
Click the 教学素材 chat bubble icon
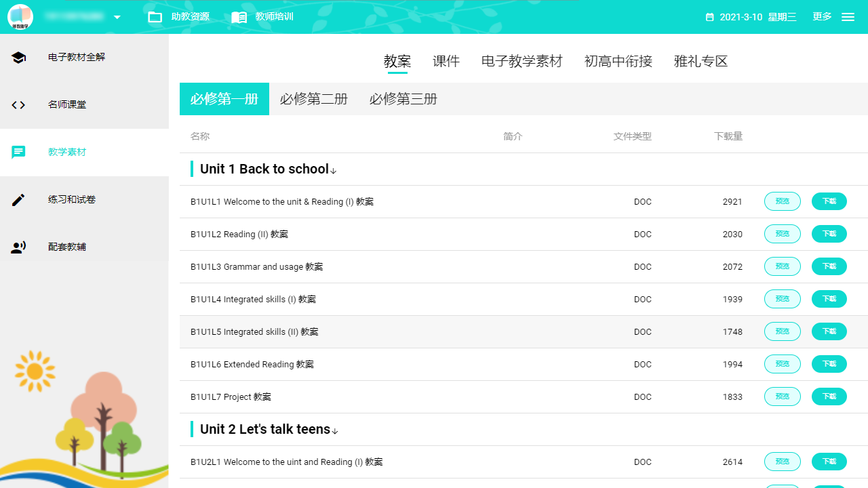(x=18, y=152)
